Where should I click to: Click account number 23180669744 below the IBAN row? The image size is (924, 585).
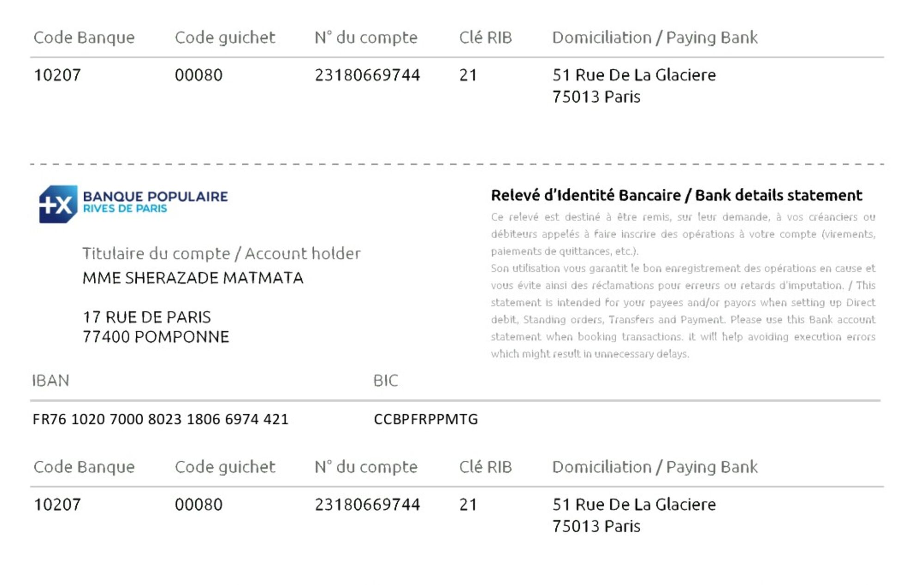367,505
